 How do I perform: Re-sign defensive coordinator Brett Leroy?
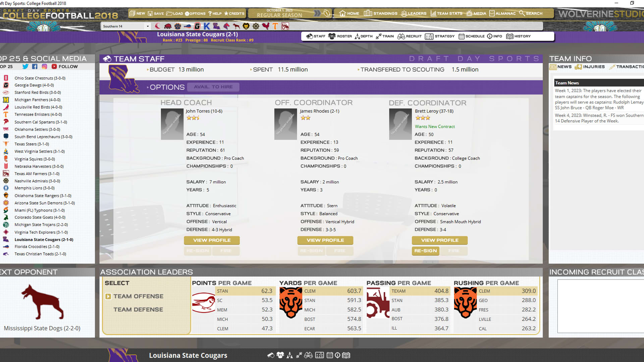coord(426,251)
